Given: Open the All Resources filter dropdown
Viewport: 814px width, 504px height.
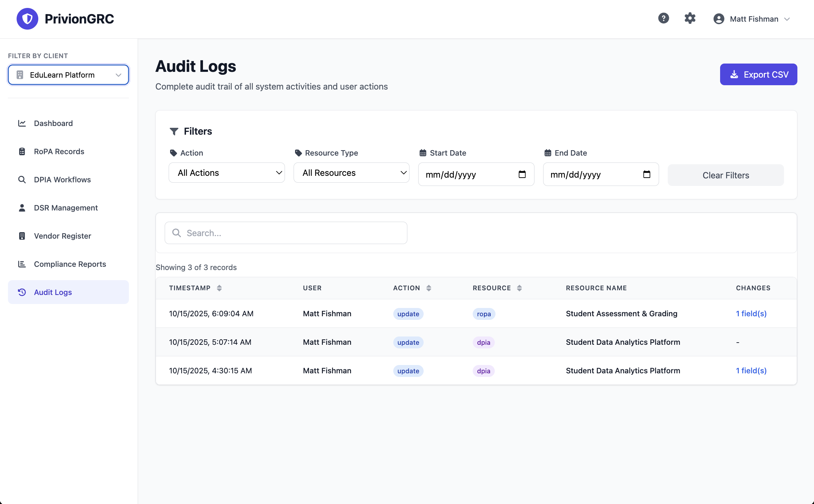Looking at the screenshot, I should click(x=351, y=173).
